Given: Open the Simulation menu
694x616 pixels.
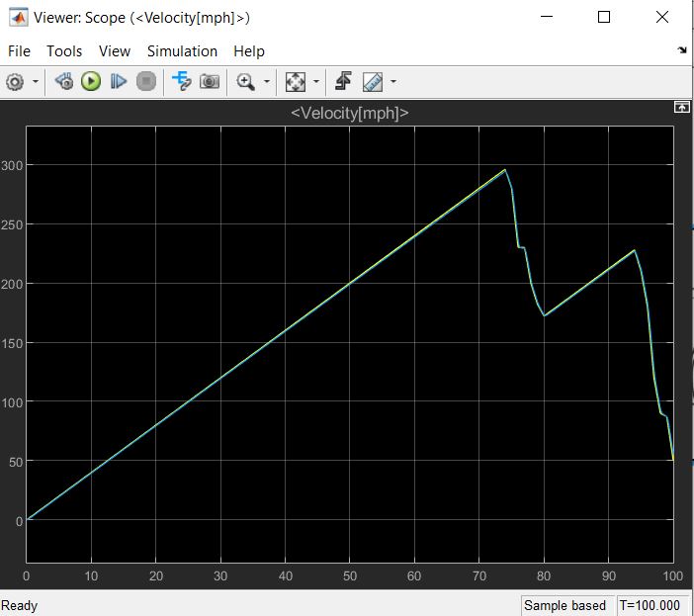Looking at the screenshot, I should [182, 50].
